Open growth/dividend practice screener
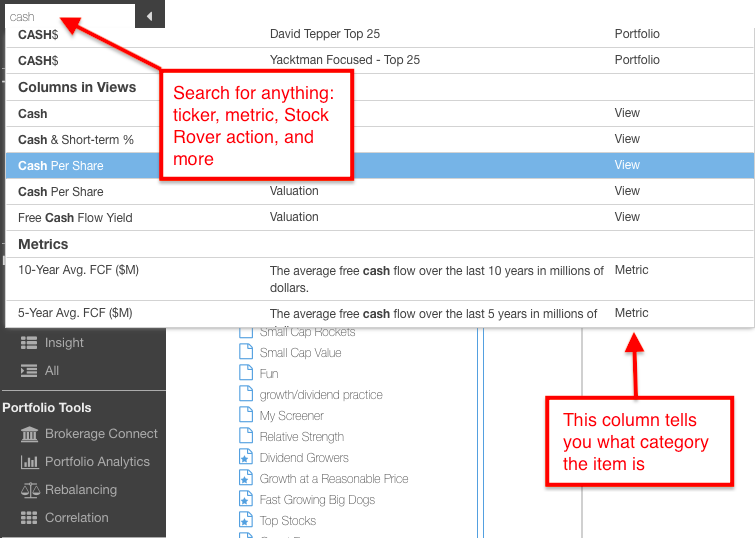The width and height of the screenshot is (755, 538). pos(321,394)
